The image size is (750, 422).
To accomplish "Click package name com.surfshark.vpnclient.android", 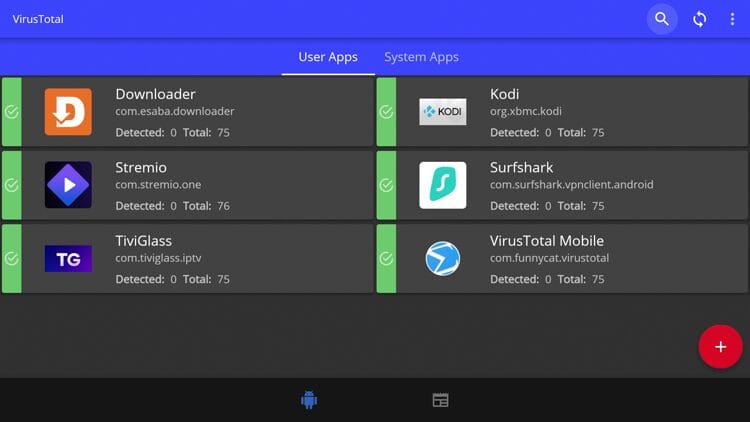I will [x=572, y=184].
